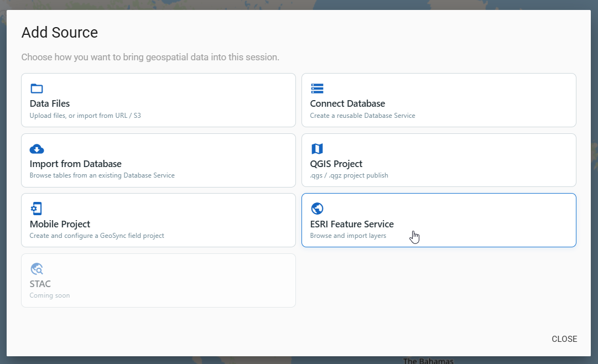Click 'Create and configure a GeoSync field project' text
This screenshot has width=598, height=364.
(97, 236)
